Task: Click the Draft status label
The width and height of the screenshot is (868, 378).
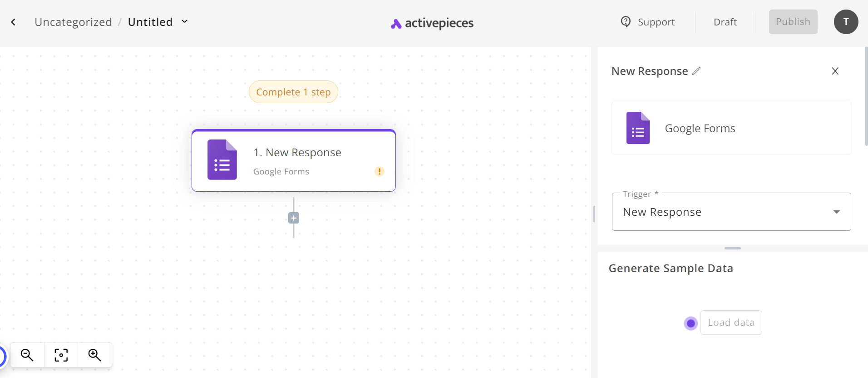Action: pyautogui.click(x=725, y=22)
